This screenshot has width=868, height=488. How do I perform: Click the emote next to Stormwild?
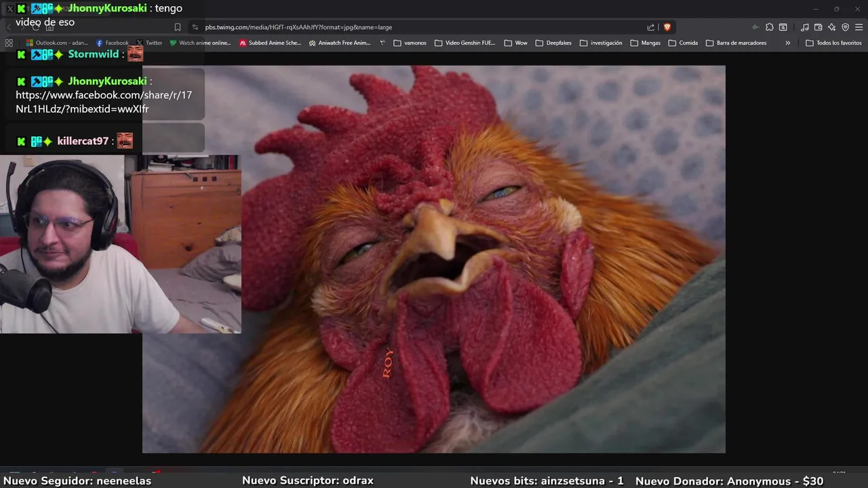[135, 54]
